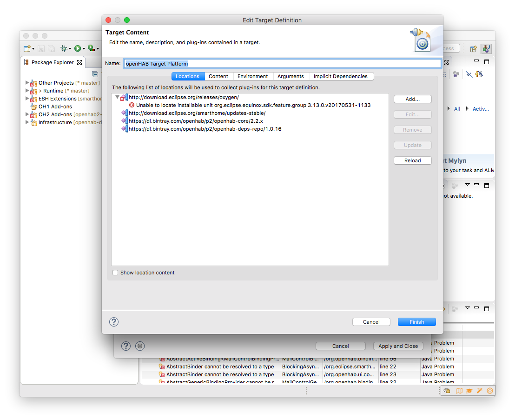Click the status bar tip-of-the-day hand icon
Screen dimensions: 515x420
coord(446,391)
